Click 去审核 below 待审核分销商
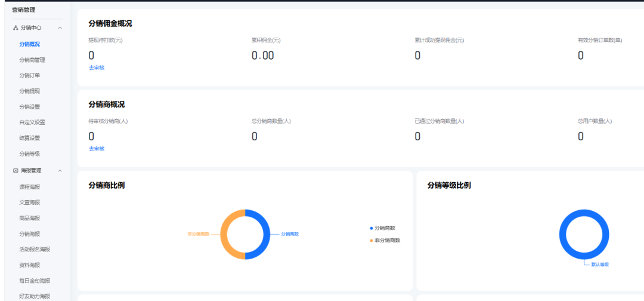Viewport: 644px width, 301px height. point(97,149)
